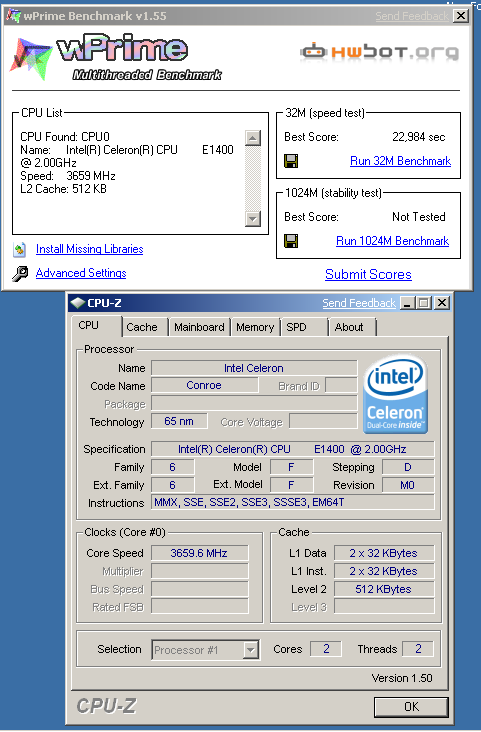Click L1 Data value '2 x 32 KBytes'
This screenshot has height=732, width=481.
[384, 553]
